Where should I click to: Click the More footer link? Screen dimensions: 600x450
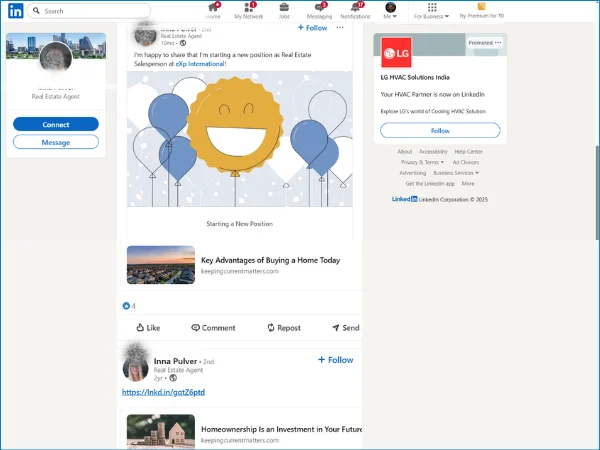pos(468,184)
